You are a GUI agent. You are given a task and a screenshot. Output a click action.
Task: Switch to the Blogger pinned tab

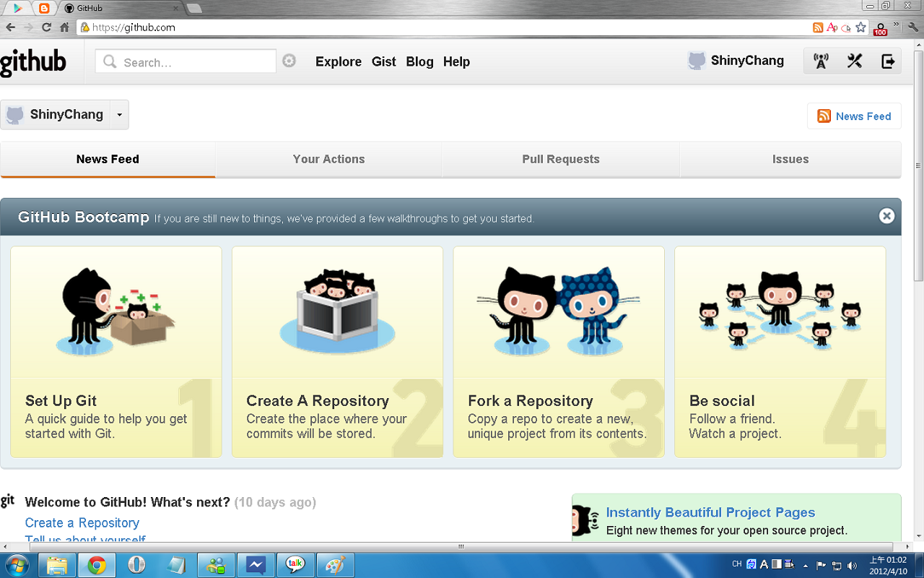[45, 9]
